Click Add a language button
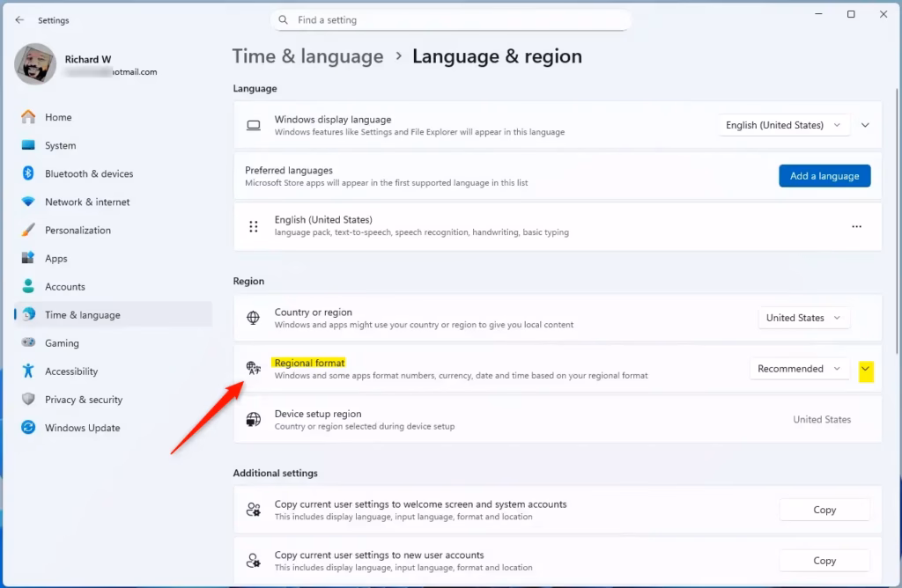 pyautogui.click(x=824, y=176)
